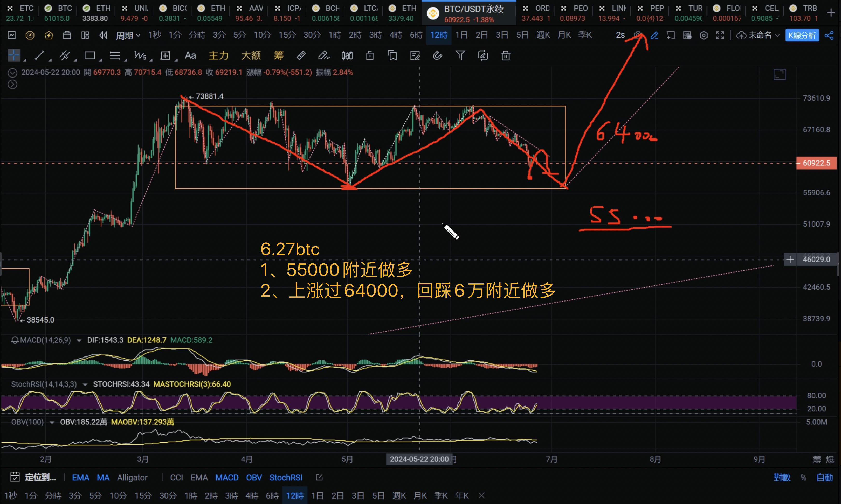Click the 筹 chip-distribution button
The width and height of the screenshot is (841, 504).
[x=279, y=55]
